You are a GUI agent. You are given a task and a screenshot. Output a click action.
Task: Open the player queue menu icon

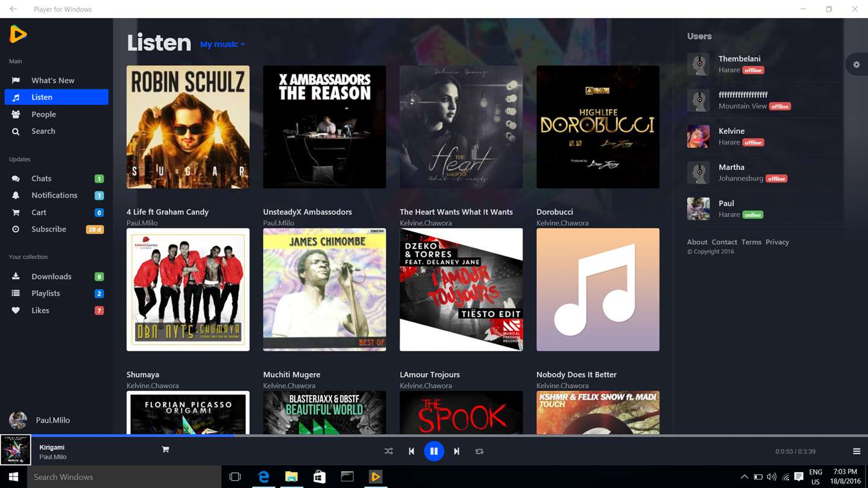tap(857, 451)
